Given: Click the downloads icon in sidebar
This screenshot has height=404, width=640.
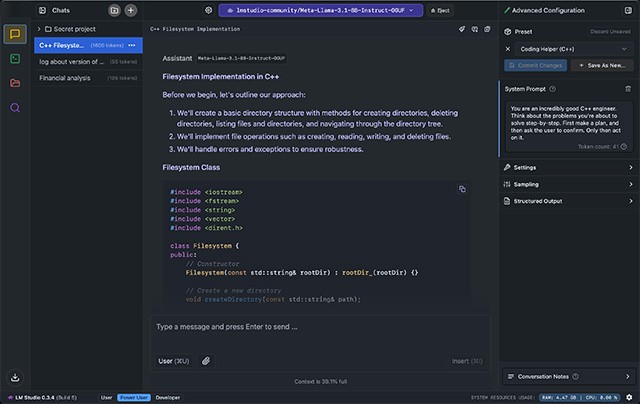Looking at the screenshot, I should point(15,377).
